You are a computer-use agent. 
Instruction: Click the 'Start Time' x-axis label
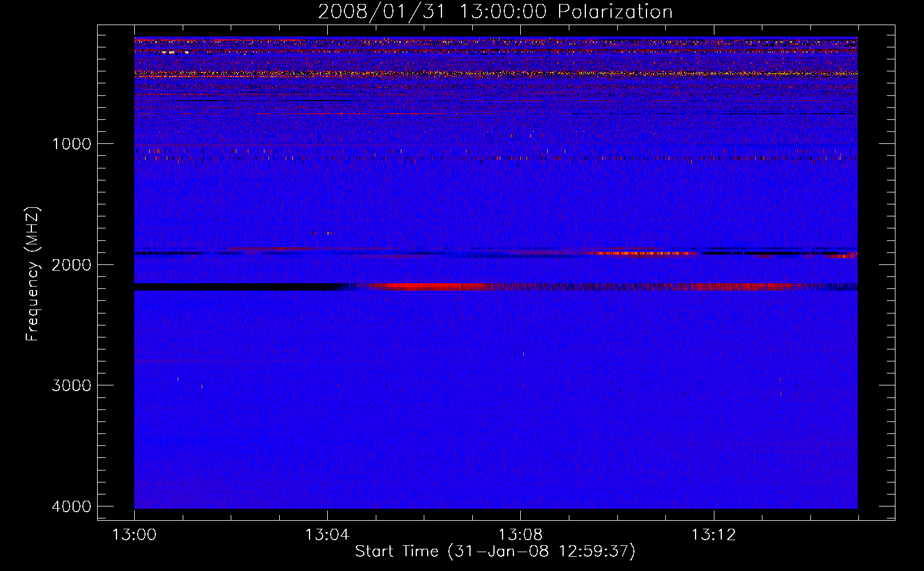pyautogui.click(x=495, y=552)
